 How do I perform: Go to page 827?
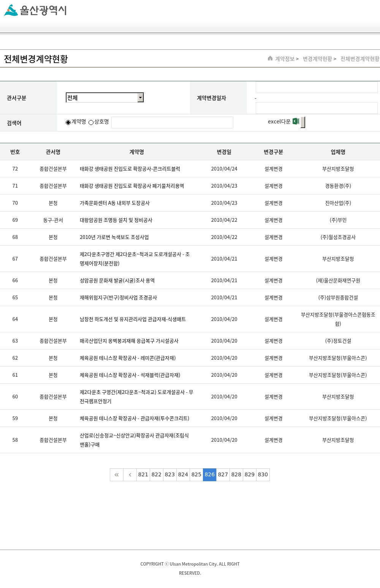[223, 475]
